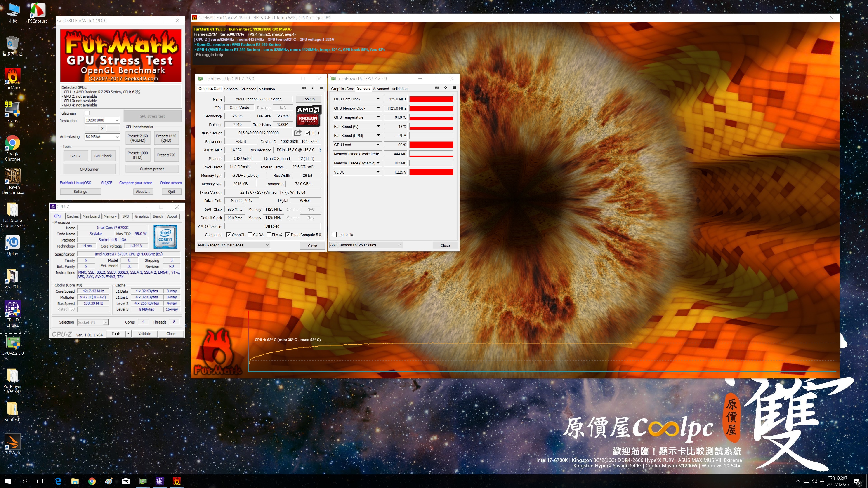
Task: Click the screenshot camera icon in GPU-Z Graphics Card window
Action: click(x=304, y=88)
